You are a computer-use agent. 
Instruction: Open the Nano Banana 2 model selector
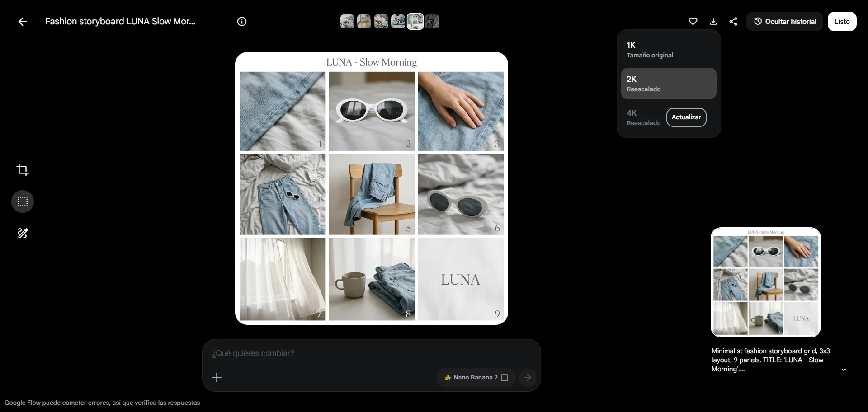coord(476,378)
